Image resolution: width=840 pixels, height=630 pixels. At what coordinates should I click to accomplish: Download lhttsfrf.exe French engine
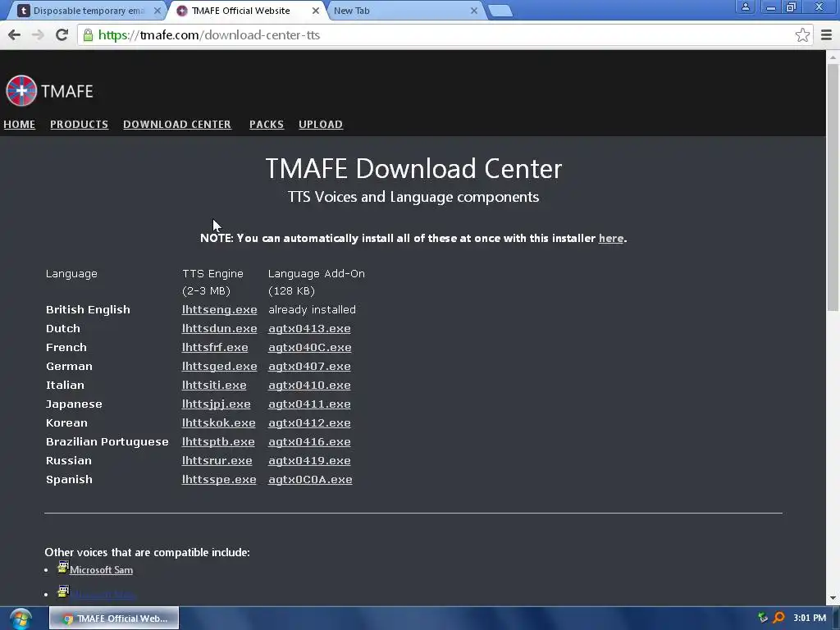coord(215,347)
